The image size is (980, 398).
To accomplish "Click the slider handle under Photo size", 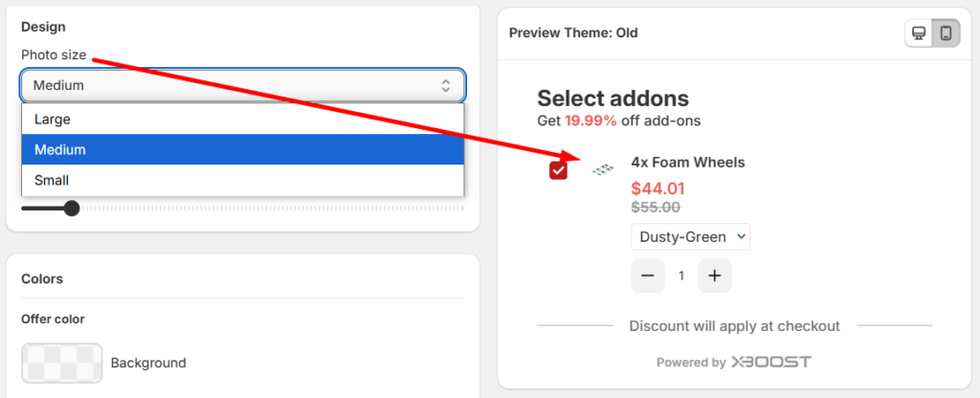I will (71, 208).
